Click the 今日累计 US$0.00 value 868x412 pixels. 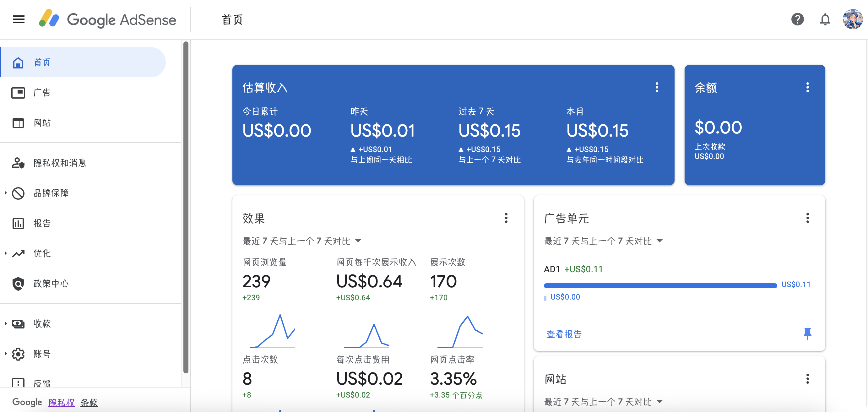coord(277,131)
